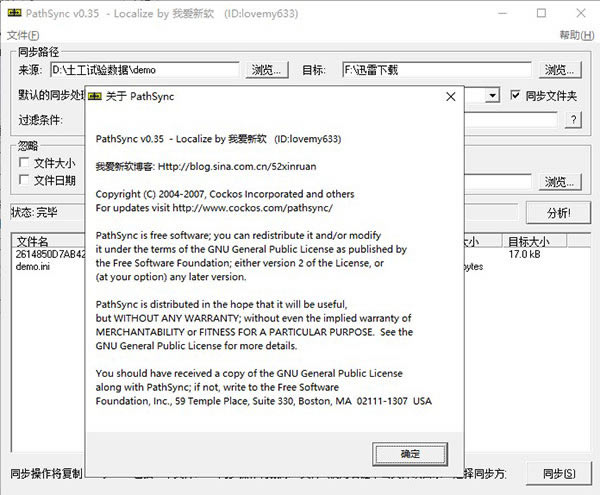Viewport: 600px width, 495px height.
Task: Start sync with the 同步(S) button
Action: (558, 474)
